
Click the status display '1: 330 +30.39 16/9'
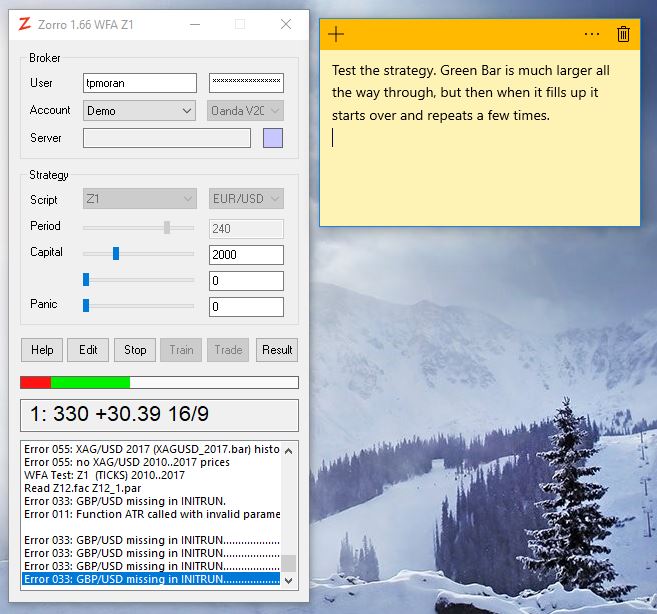point(159,415)
